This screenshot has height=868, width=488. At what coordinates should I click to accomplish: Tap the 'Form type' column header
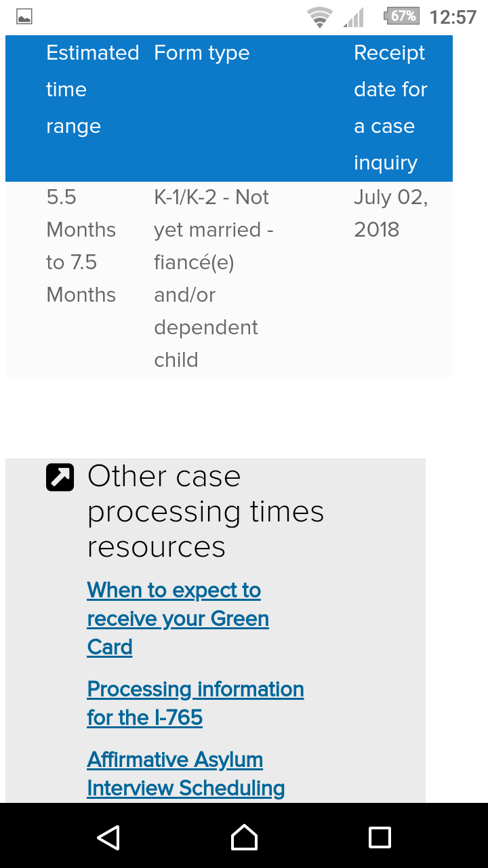pyautogui.click(x=202, y=53)
